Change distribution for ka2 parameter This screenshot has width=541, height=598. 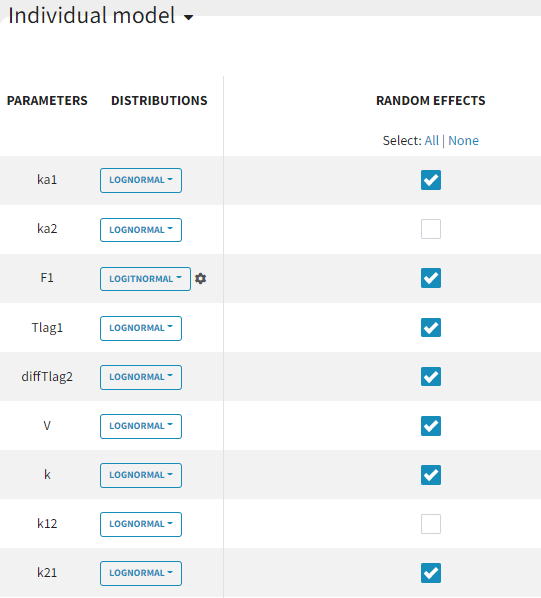tap(141, 230)
